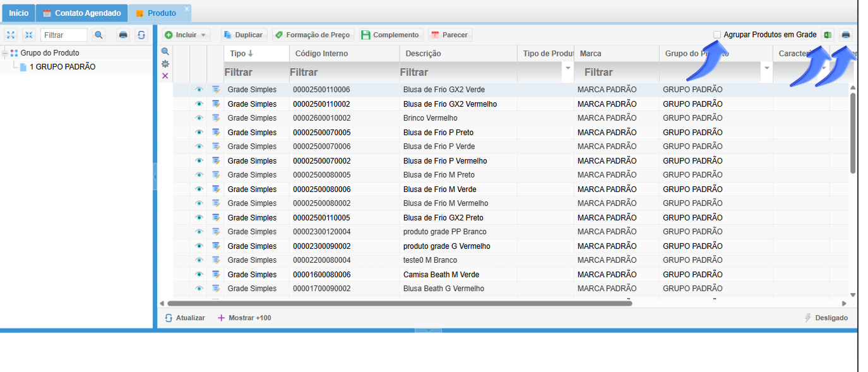This screenshot has width=868, height=372.
Task: Collapse the Grupo do Produto tree node
Action: click(x=5, y=53)
